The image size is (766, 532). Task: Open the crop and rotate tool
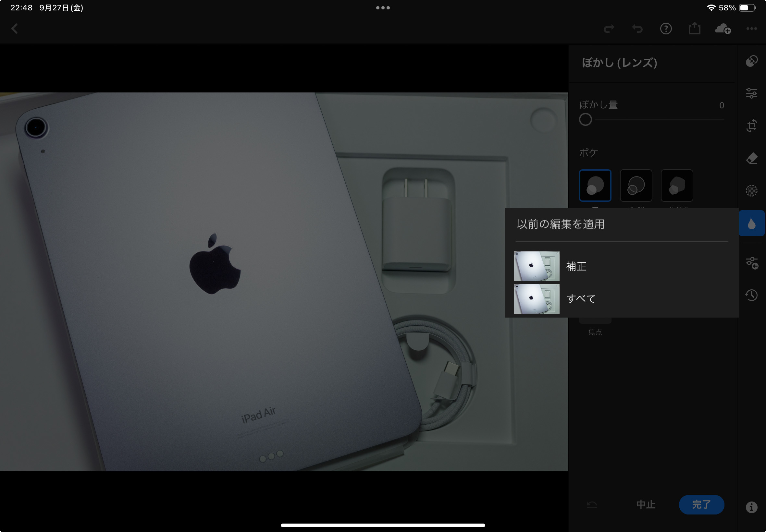click(x=751, y=126)
